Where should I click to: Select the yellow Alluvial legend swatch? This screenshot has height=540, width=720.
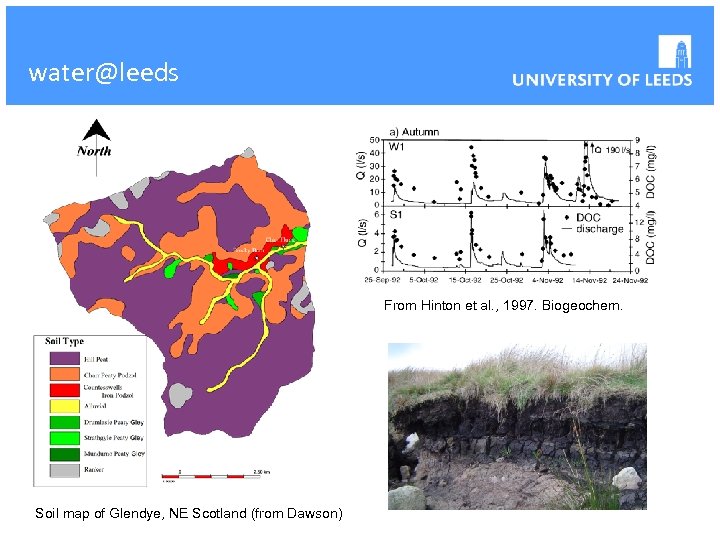[x=64, y=406]
